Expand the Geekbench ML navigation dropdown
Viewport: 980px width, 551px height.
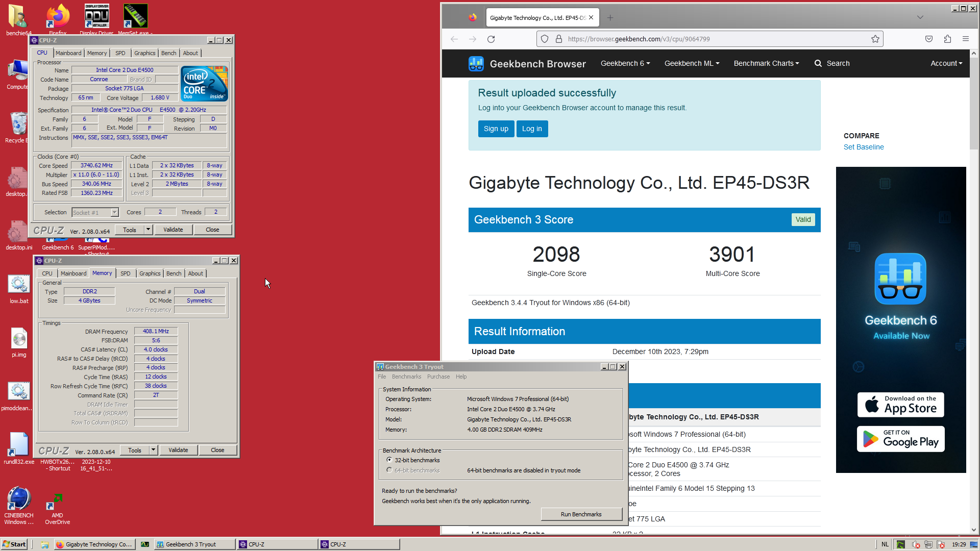click(692, 63)
